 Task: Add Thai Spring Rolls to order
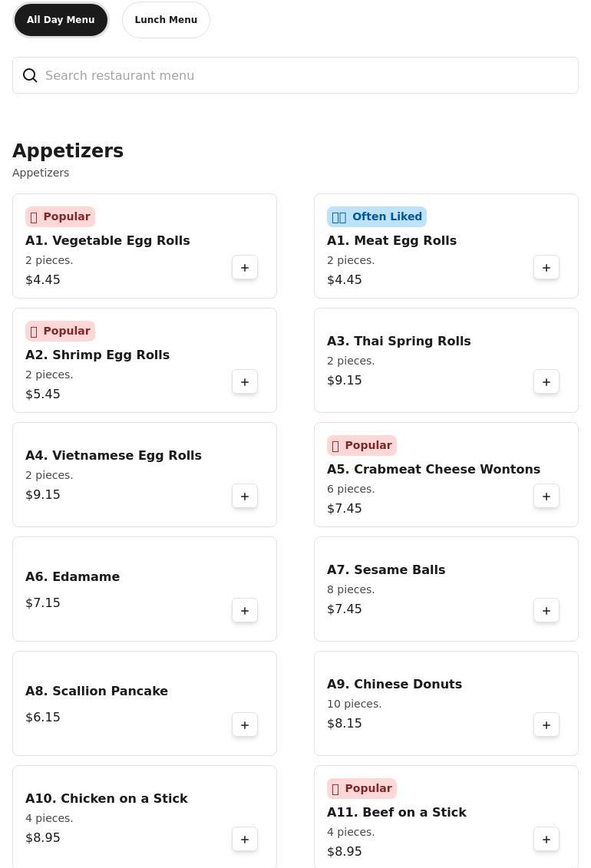click(x=546, y=382)
